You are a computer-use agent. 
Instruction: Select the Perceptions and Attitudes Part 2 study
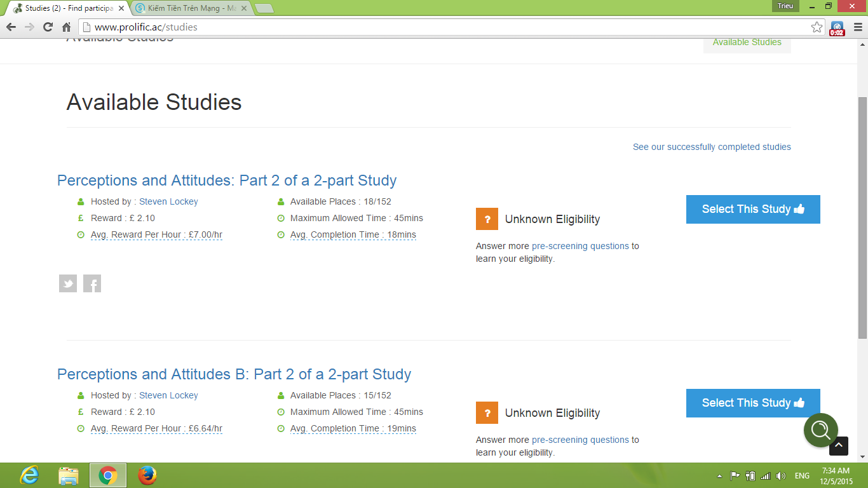click(x=753, y=209)
